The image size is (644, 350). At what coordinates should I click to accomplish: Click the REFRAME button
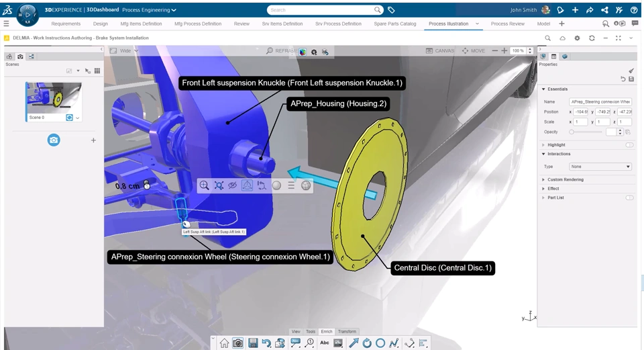pyautogui.click(x=281, y=51)
